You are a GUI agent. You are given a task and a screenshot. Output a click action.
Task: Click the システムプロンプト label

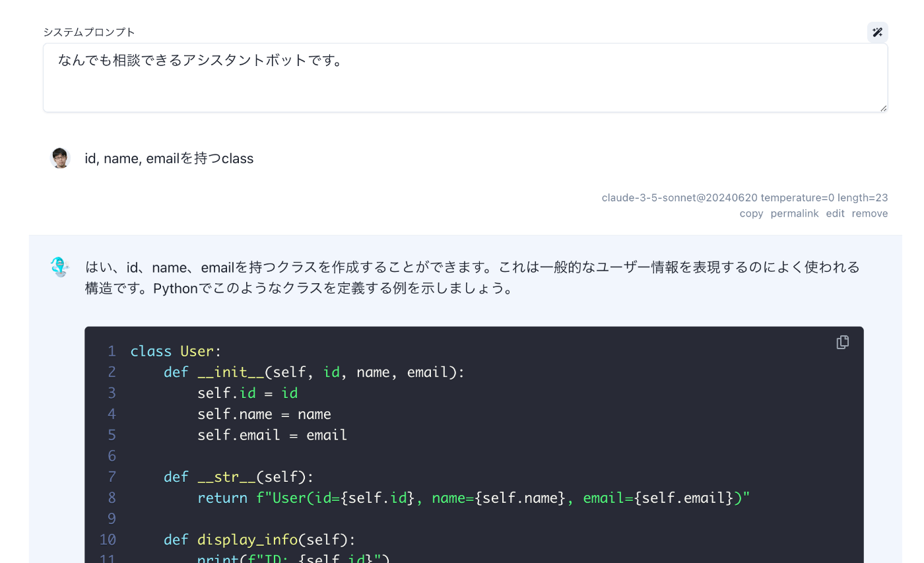[89, 32]
